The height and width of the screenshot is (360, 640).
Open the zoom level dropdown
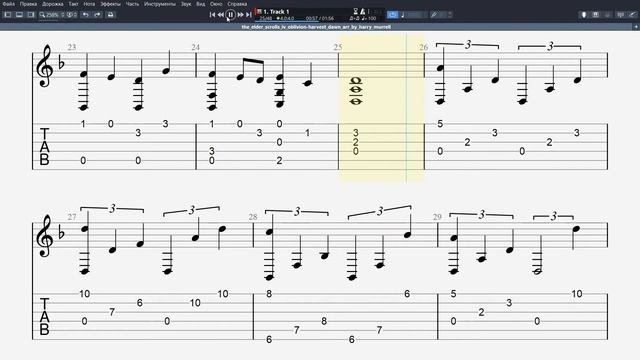52,15
